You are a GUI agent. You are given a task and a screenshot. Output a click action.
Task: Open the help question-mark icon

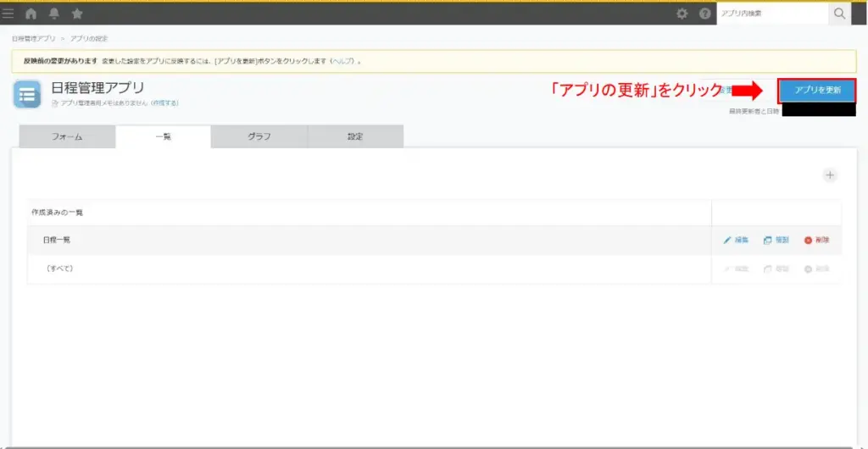[704, 14]
